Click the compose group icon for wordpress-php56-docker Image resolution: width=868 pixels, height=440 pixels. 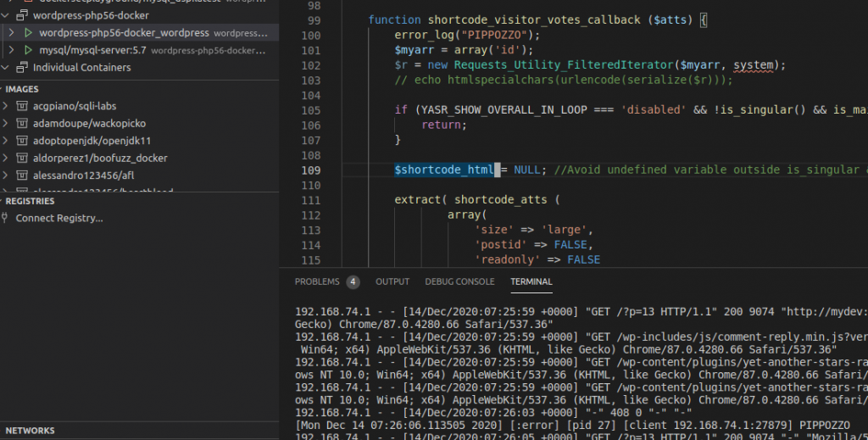coord(21,15)
